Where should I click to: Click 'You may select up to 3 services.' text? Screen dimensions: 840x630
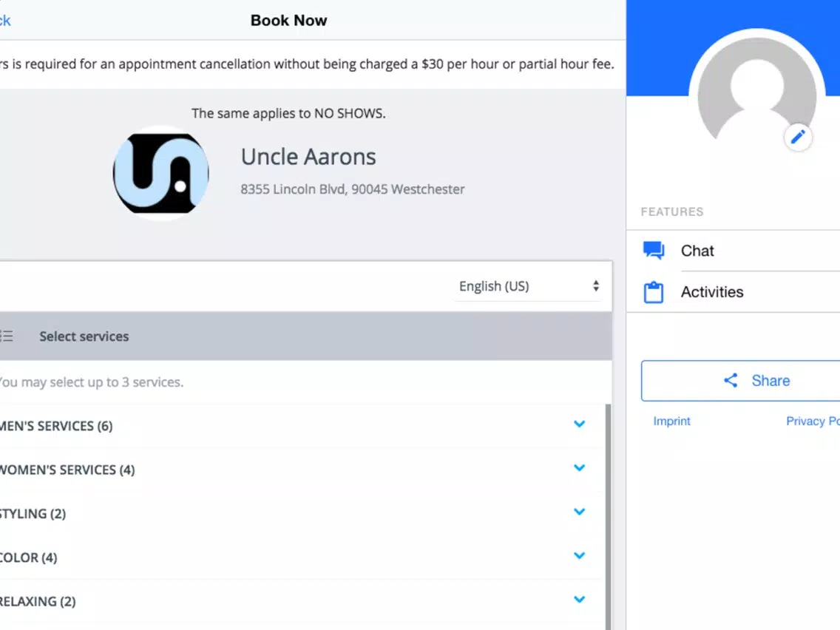92,382
